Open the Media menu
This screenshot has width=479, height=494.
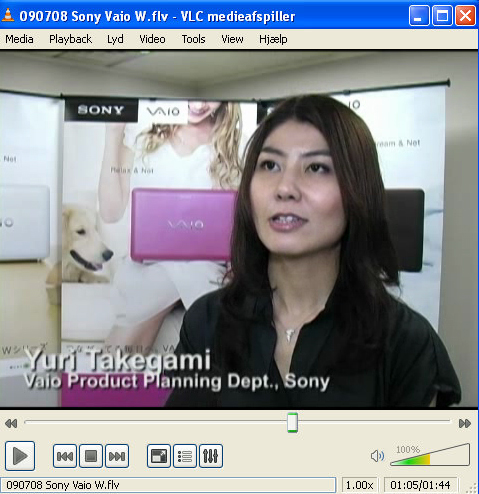[x=19, y=39]
